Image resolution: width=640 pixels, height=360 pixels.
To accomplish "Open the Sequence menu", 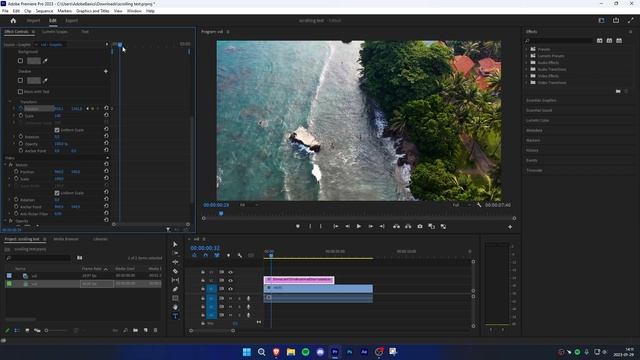I will tap(44, 11).
